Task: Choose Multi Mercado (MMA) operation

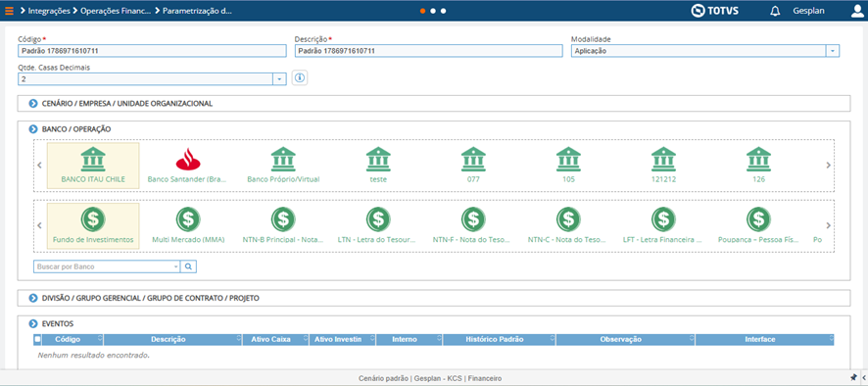Action: tap(188, 226)
